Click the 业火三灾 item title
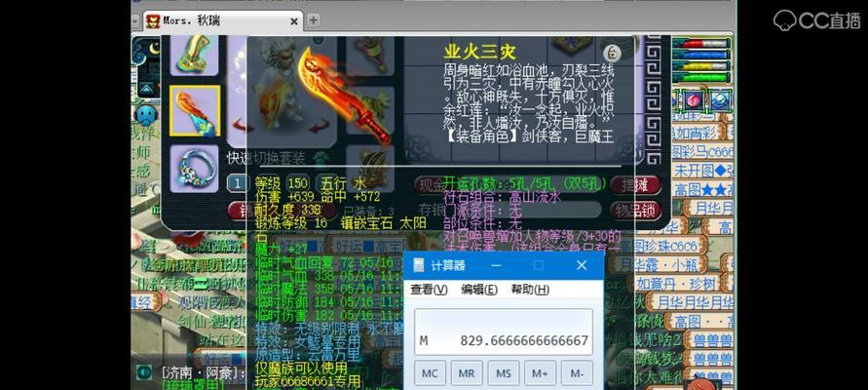 [x=480, y=53]
